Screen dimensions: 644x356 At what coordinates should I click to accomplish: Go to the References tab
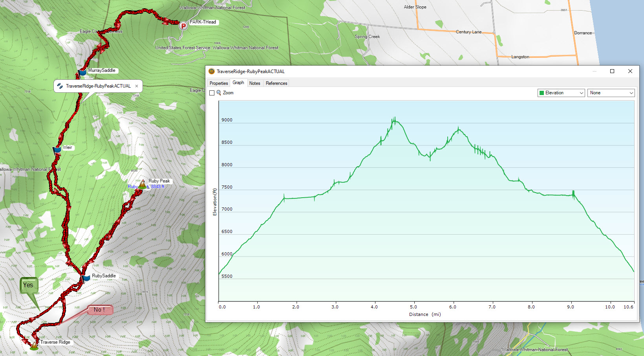[x=276, y=83]
